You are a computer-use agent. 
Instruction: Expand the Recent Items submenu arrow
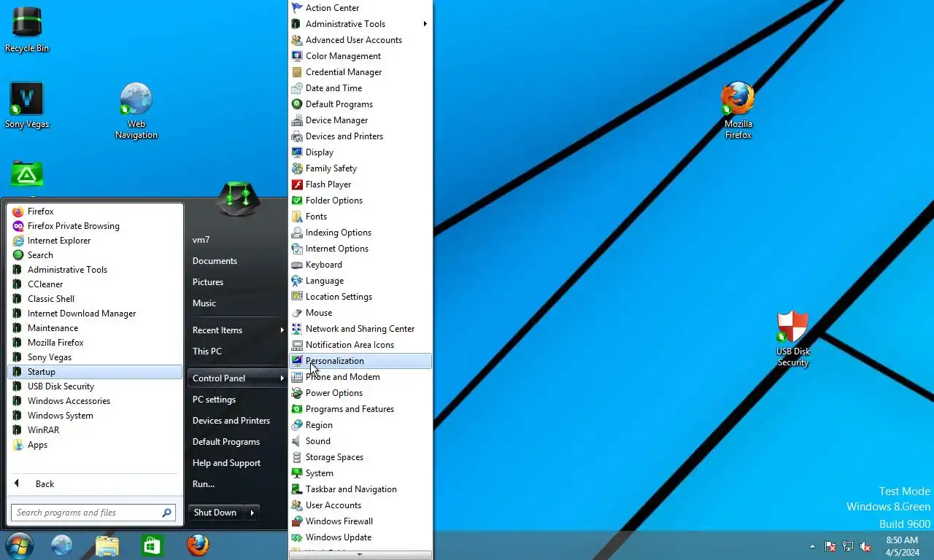tap(282, 330)
